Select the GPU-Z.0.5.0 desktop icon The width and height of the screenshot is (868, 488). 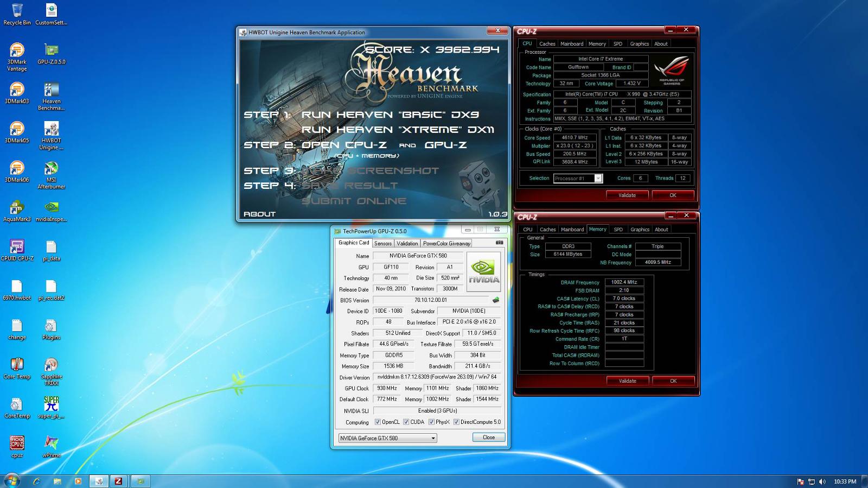click(x=51, y=54)
